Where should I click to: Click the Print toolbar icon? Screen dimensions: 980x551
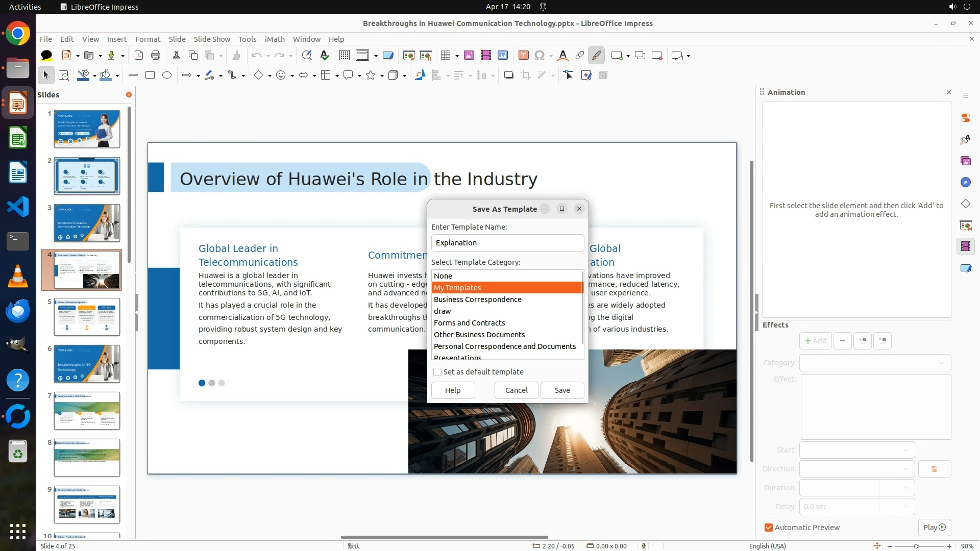pyautogui.click(x=156, y=56)
